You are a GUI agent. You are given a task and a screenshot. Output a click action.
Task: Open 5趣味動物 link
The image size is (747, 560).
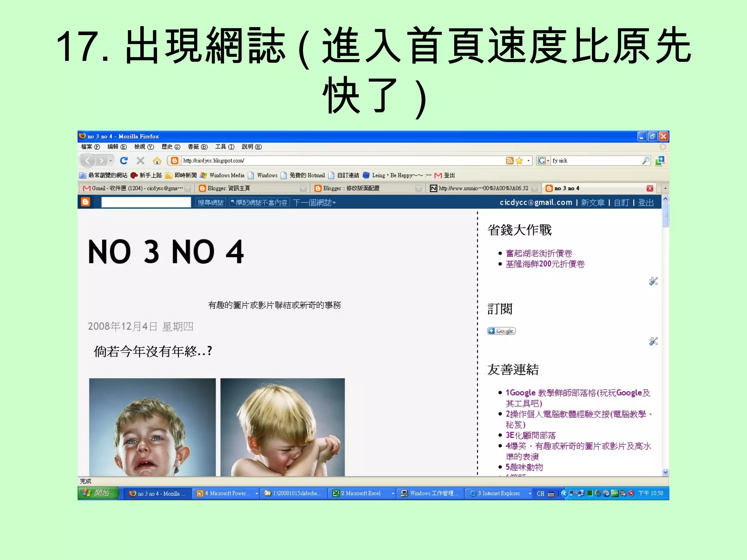[x=524, y=467]
